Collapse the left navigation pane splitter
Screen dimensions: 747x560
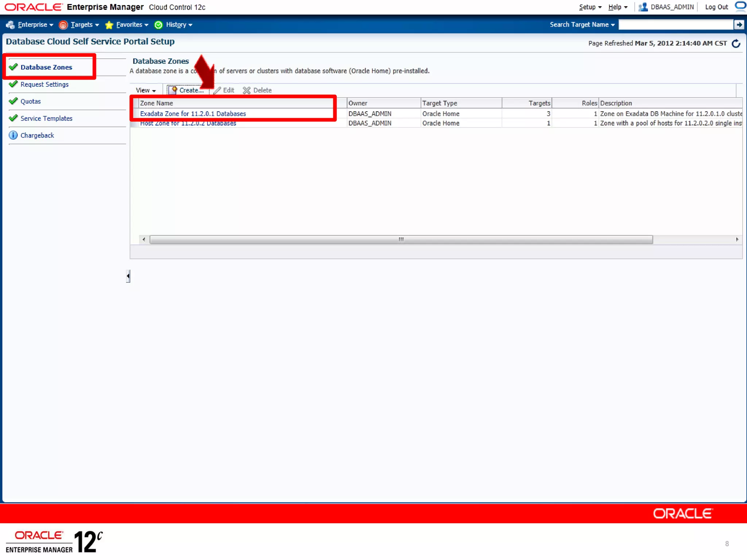pos(128,276)
